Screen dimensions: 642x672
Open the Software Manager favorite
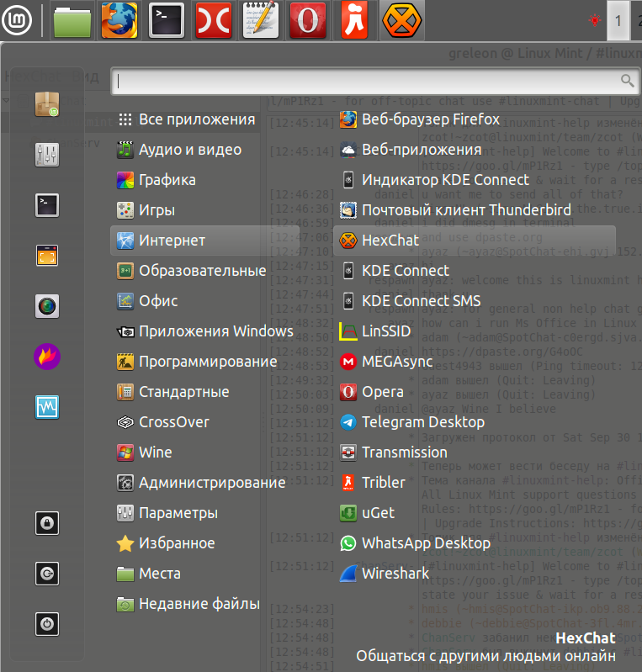(x=47, y=104)
